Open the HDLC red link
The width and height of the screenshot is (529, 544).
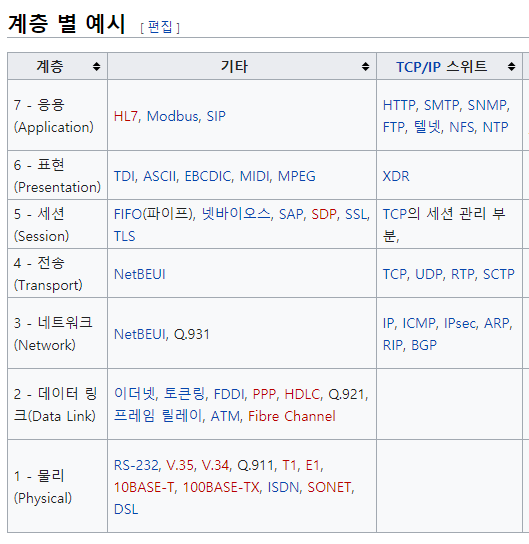pos(302,394)
